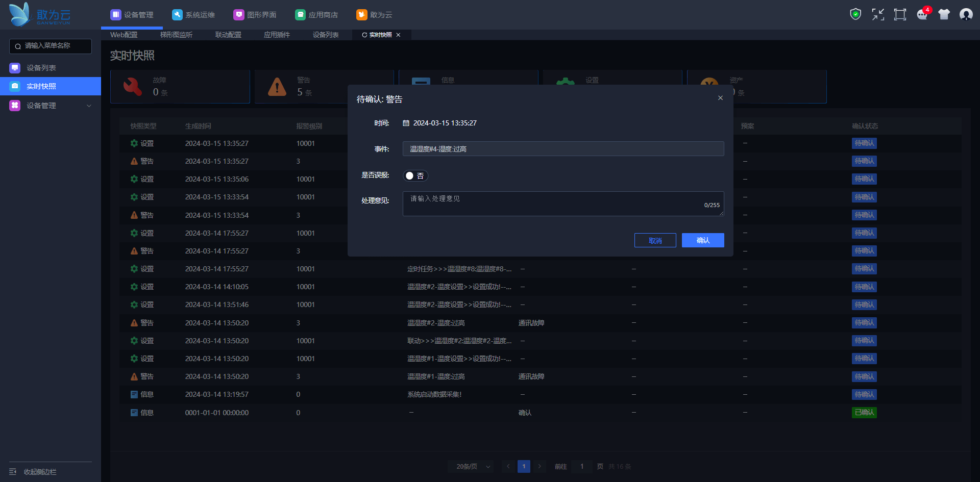Click the security shield icon in header

855,14
